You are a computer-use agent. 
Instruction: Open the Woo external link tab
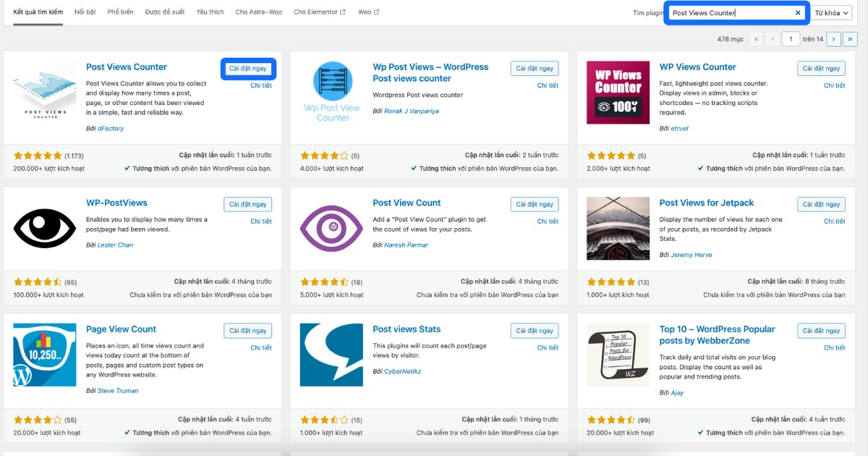[x=369, y=12]
